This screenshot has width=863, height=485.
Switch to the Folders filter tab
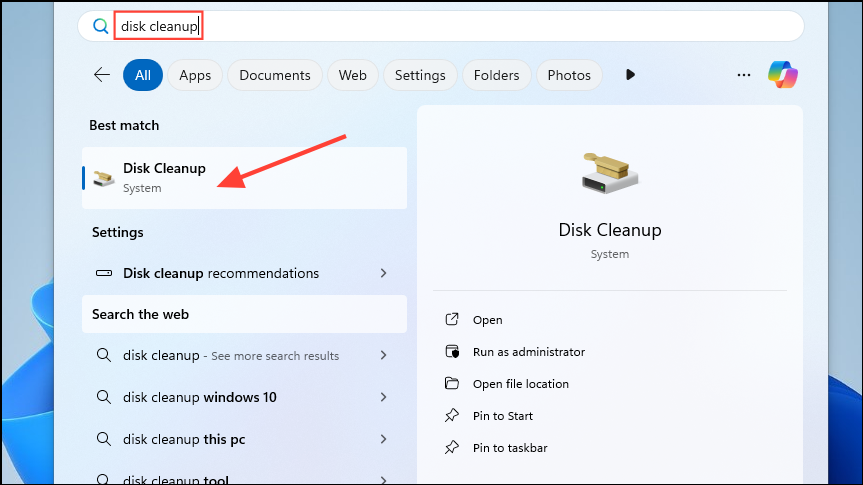[496, 75]
